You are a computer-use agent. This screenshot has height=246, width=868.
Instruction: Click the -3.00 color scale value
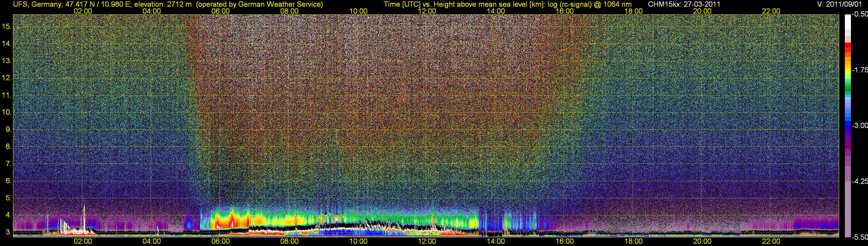tap(860, 125)
